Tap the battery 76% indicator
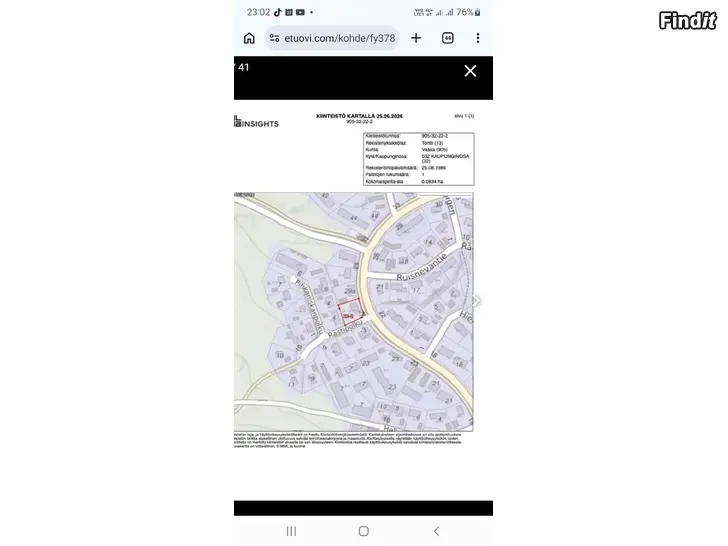 (x=468, y=12)
